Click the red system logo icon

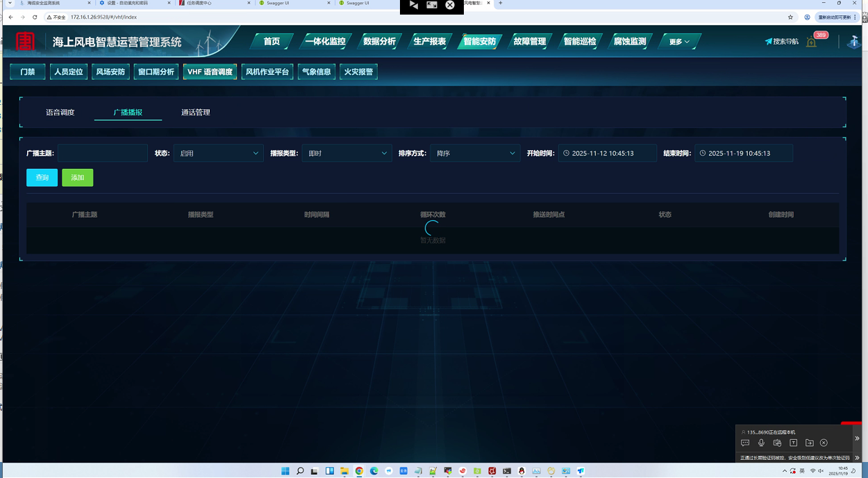pyautogui.click(x=26, y=42)
